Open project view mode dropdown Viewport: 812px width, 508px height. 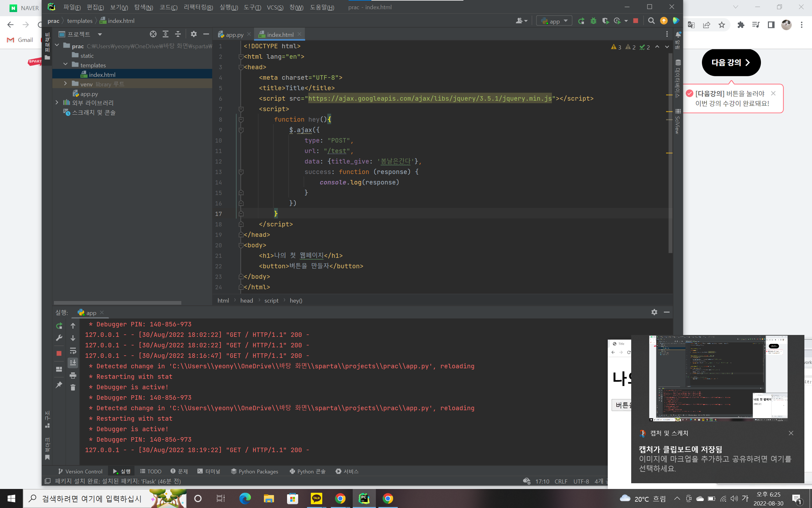[100, 34]
